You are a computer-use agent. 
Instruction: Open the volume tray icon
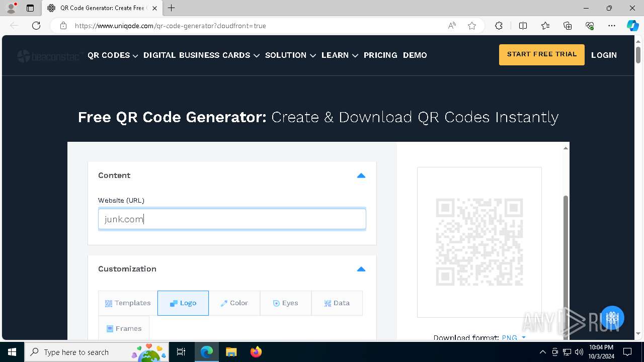point(579,352)
